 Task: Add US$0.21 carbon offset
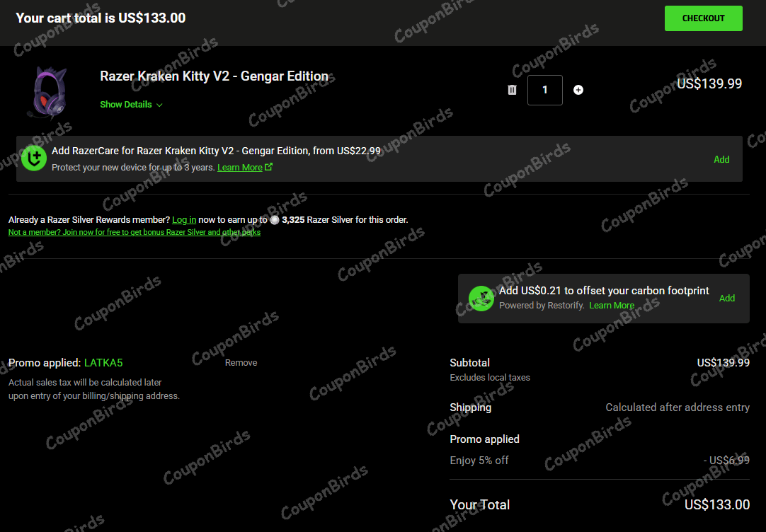(726, 299)
